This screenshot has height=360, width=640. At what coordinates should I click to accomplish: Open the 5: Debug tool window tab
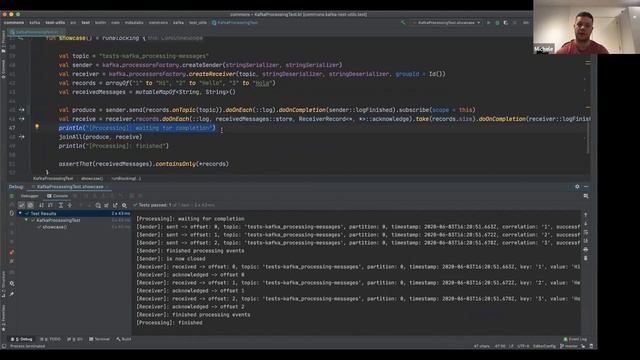[22, 339]
